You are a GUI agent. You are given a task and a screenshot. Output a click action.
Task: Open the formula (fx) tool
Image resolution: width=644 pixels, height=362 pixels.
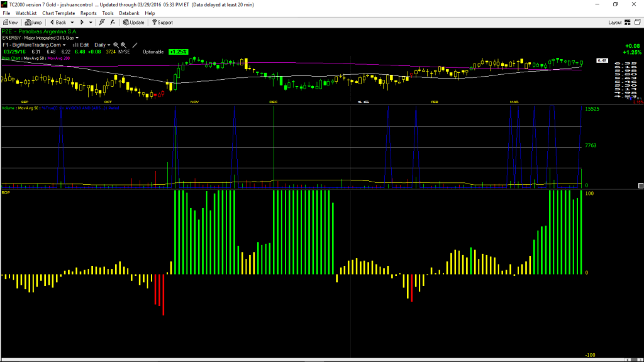click(x=113, y=23)
